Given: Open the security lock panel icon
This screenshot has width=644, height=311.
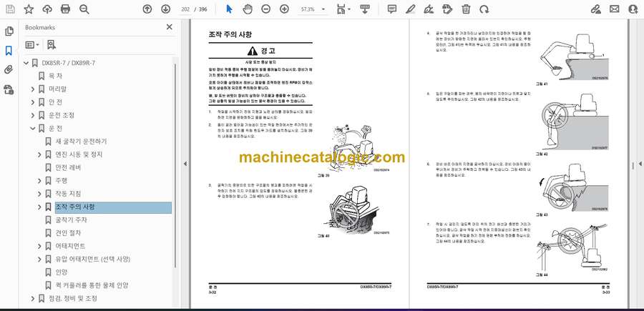Looking at the screenshot, I should 9,89.
